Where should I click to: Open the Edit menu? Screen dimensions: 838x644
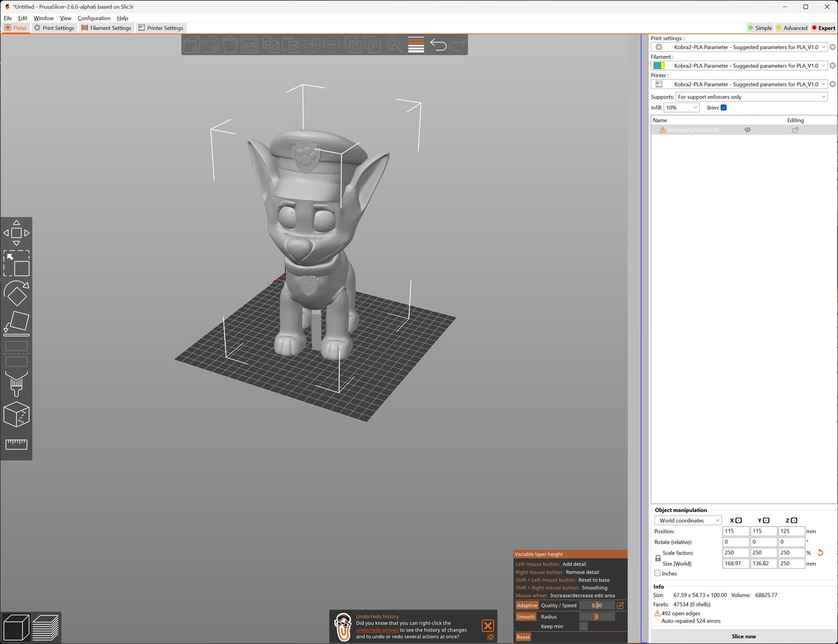click(x=23, y=18)
